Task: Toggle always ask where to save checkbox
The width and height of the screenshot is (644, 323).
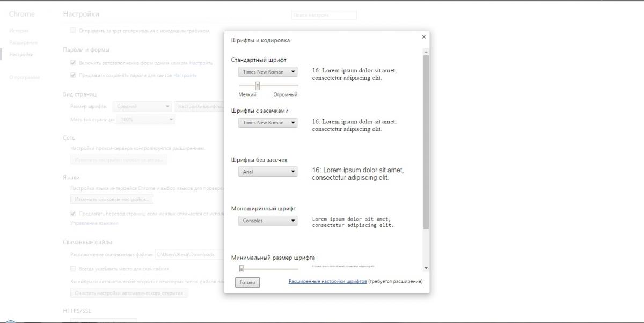Action: [73, 269]
